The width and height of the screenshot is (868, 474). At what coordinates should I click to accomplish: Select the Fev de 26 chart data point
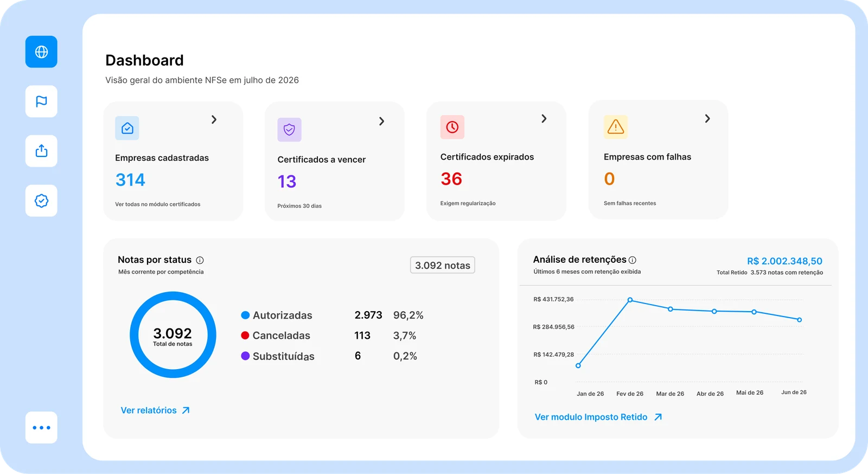(x=630, y=300)
